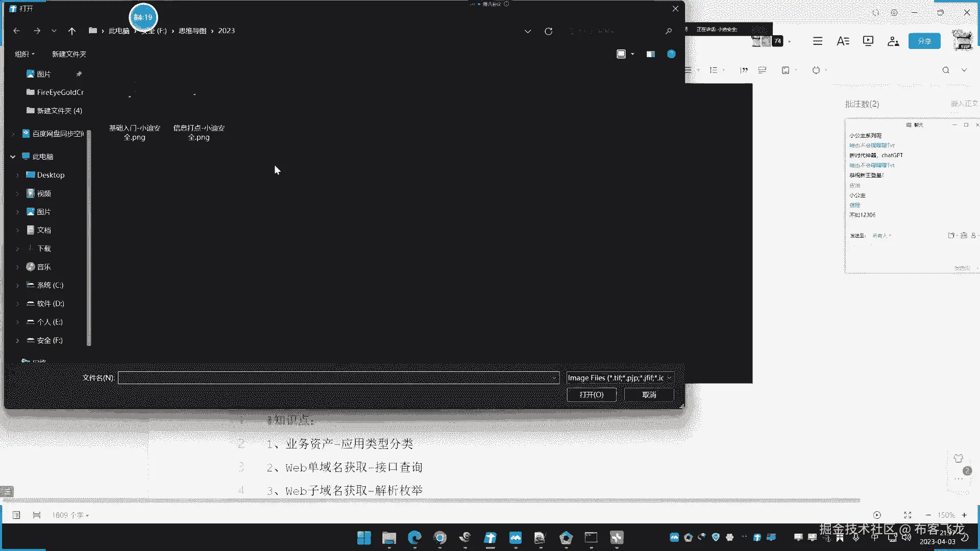Click the text format A icon
Screen dimensions: 980x551
(x=843, y=41)
